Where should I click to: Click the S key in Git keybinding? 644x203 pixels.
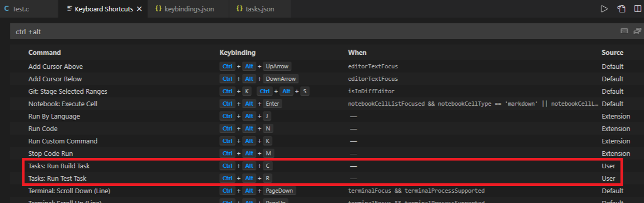tap(305, 91)
